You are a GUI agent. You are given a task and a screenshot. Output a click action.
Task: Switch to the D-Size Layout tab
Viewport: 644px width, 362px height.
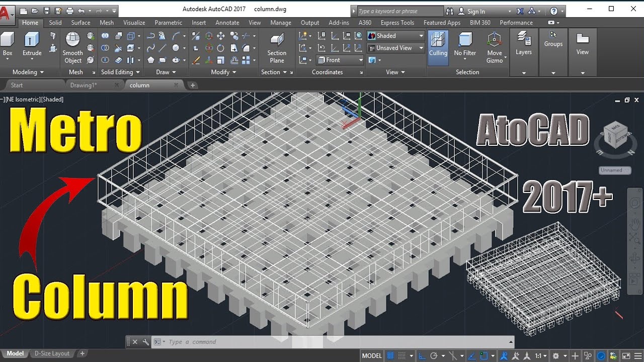[52, 353]
